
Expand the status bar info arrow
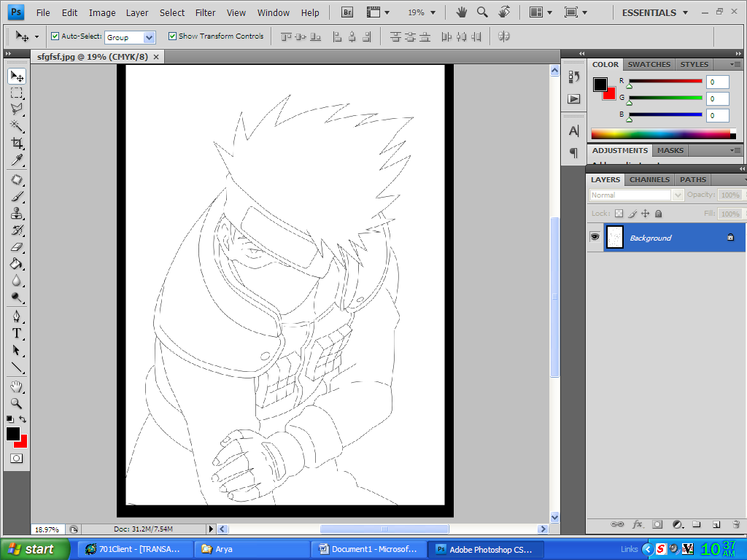coord(212,529)
